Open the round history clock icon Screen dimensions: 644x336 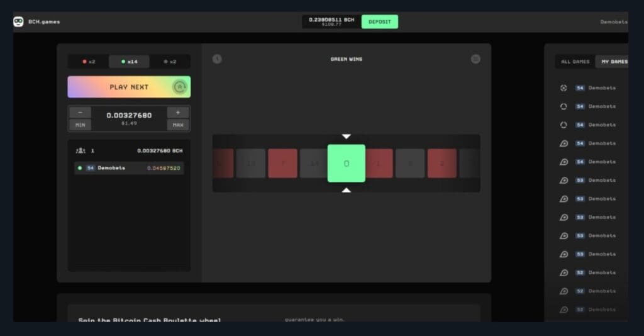pos(217,59)
